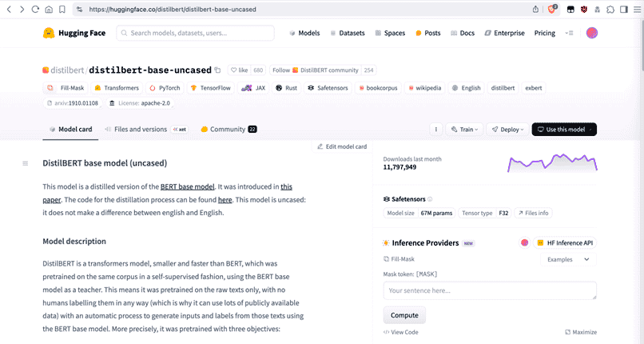Click the downloads last month chart
Image resolution: width=644 pixels, height=344 pixels.
(x=552, y=162)
